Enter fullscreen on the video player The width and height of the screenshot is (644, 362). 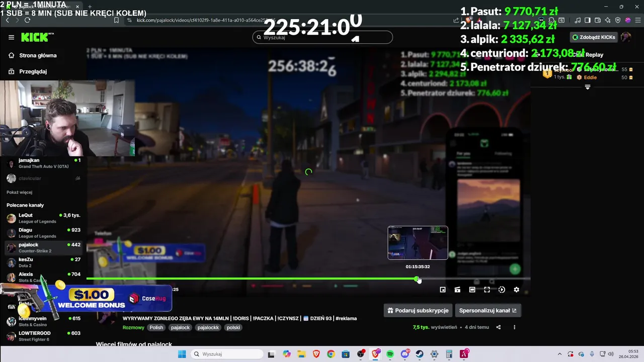(487, 290)
